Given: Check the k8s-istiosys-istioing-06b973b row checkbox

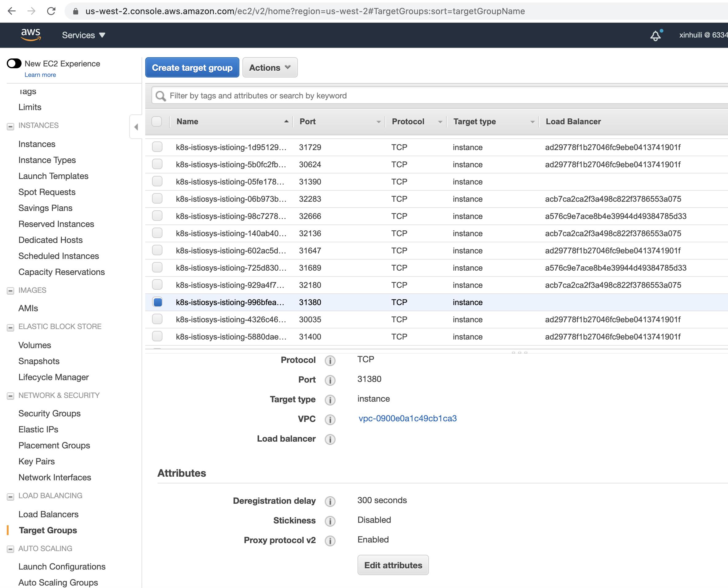Looking at the screenshot, I should pos(157,198).
